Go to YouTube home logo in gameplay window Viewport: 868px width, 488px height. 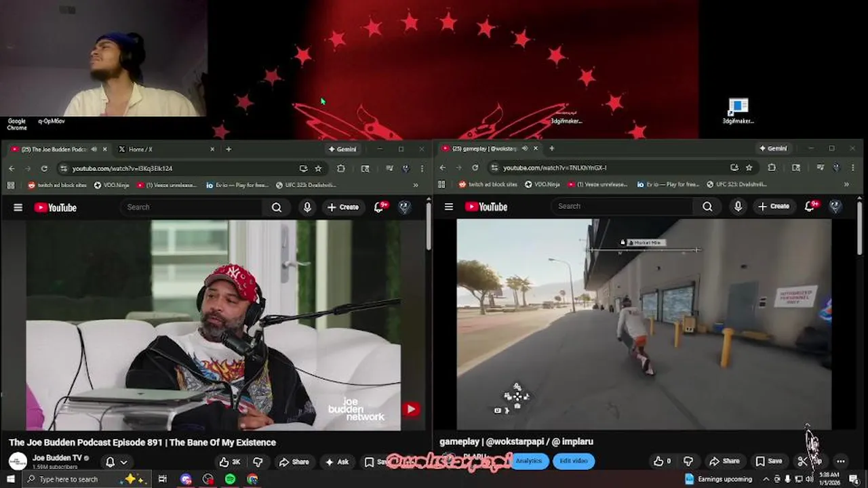(x=486, y=207)
